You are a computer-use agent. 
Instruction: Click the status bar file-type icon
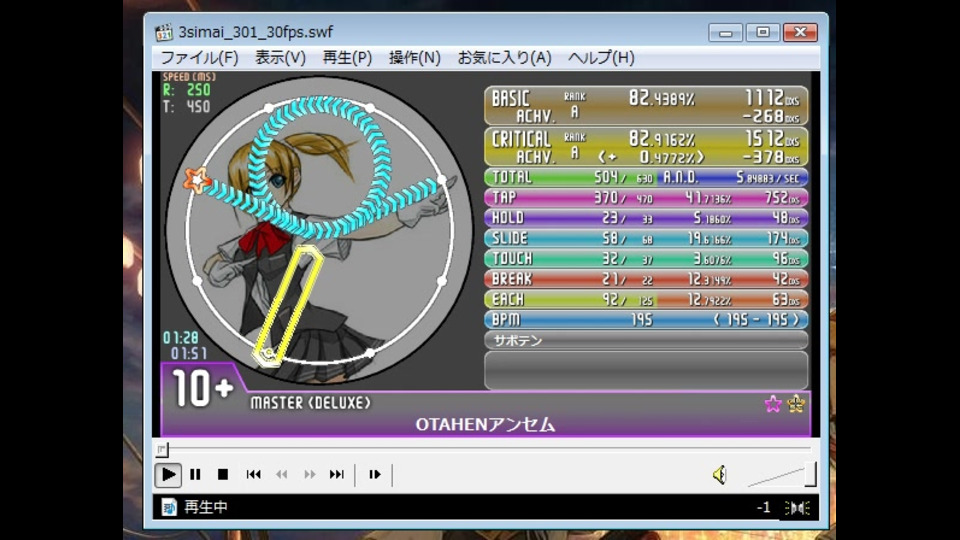169,507
